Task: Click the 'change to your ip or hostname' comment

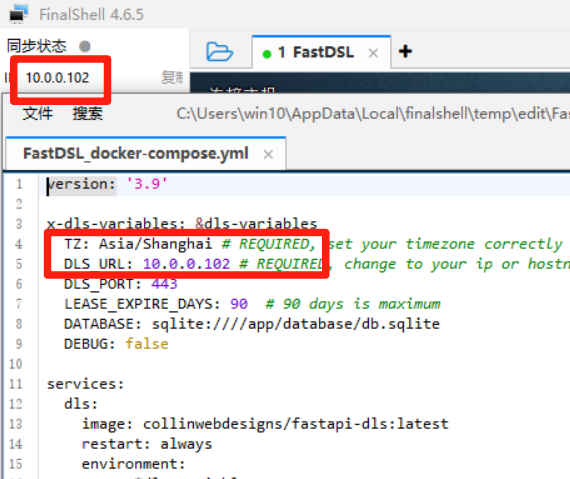Action: (x=457, y=264)
